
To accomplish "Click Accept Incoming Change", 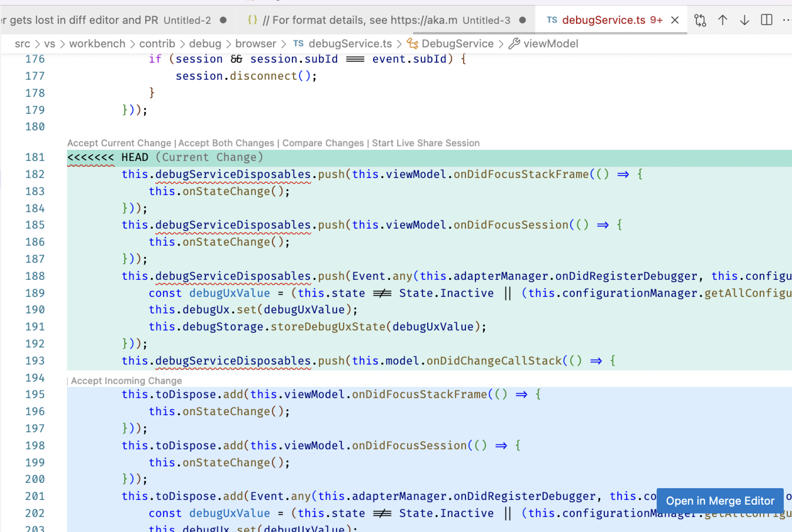I will pos(126,380).
